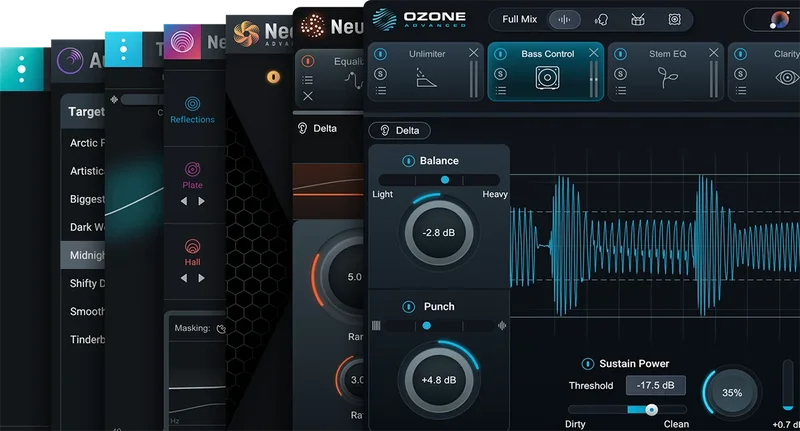Select the Tinderb target in the list
Screen dimensions: 800x431
click(x=83, y=339)
